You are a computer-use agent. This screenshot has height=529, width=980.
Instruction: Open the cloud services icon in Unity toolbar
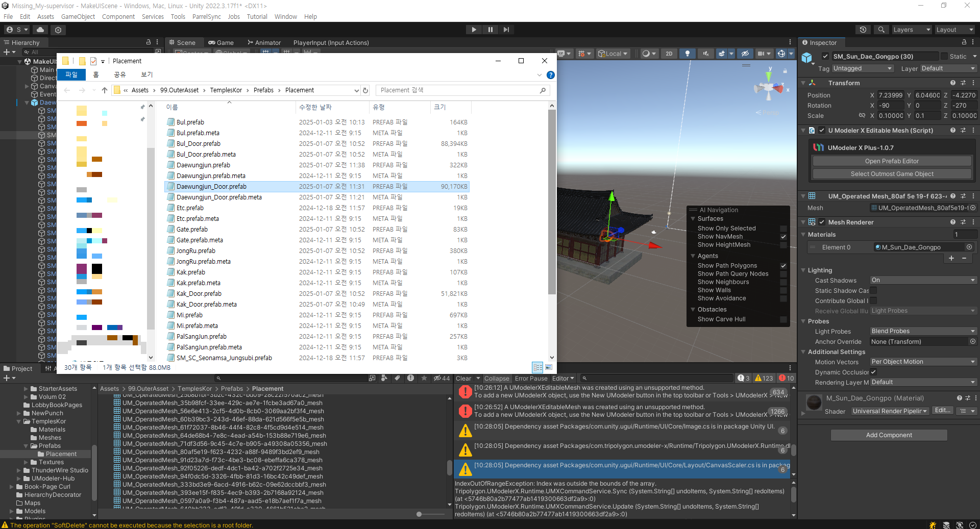click(x=40, y=30)
